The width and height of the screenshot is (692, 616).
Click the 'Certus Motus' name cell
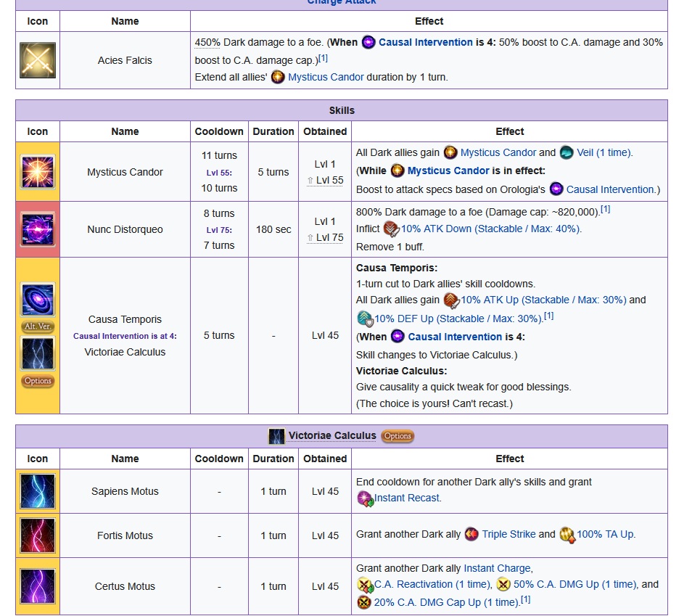click(x=125, y=586)
